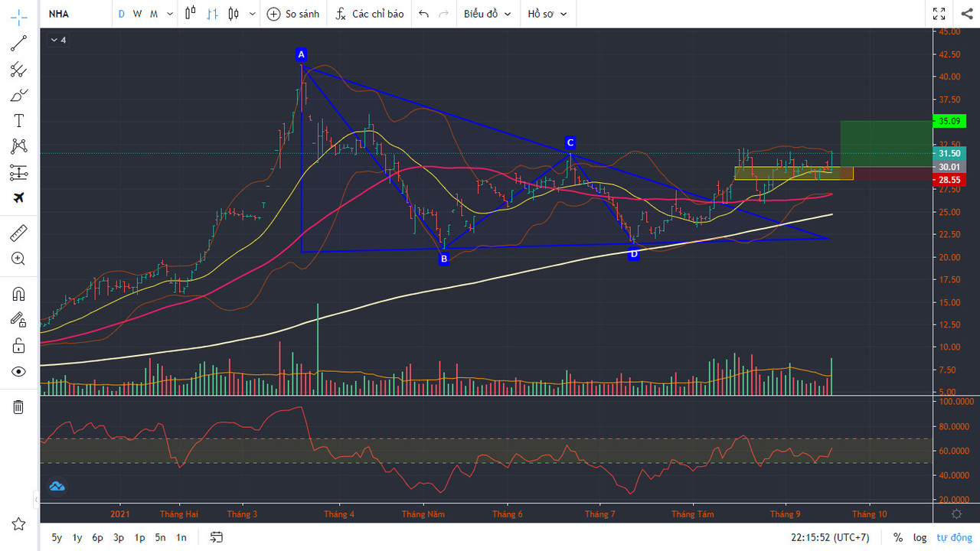Expand the Biểu đồ dropdown
Screen dimensions: 980x551
(x=487, y=14)
